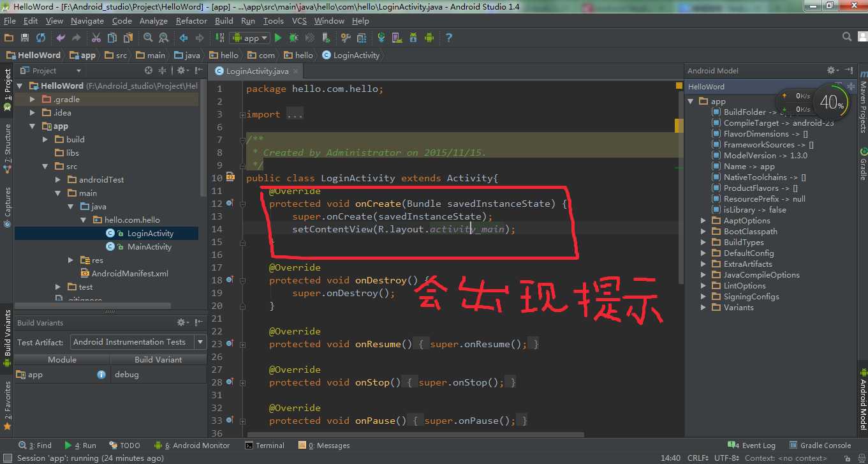Click the Undo arrow icon
This screenshot has height=464, width=868.
[x=61, y=38]
